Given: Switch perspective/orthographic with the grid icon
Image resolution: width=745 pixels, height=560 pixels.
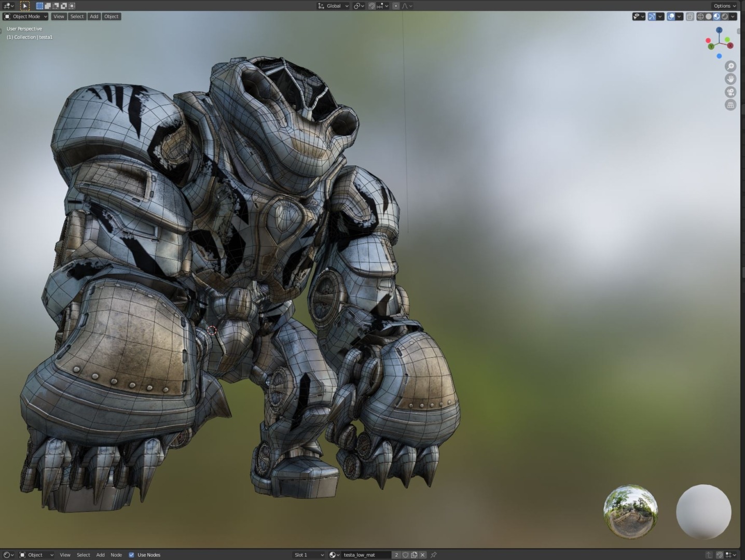Looking at the screenshot, I should (x=730, y=105).
